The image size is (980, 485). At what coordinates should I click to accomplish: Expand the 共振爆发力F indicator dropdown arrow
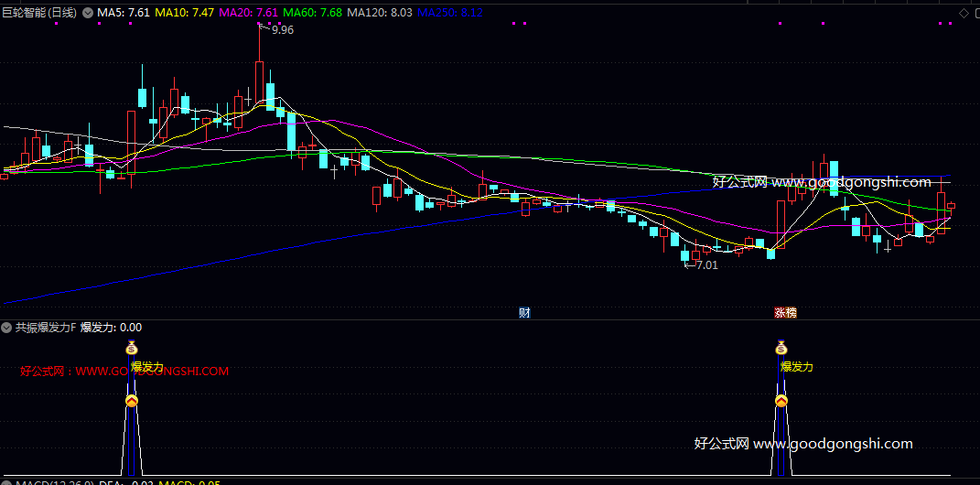(x=7, y=328)
